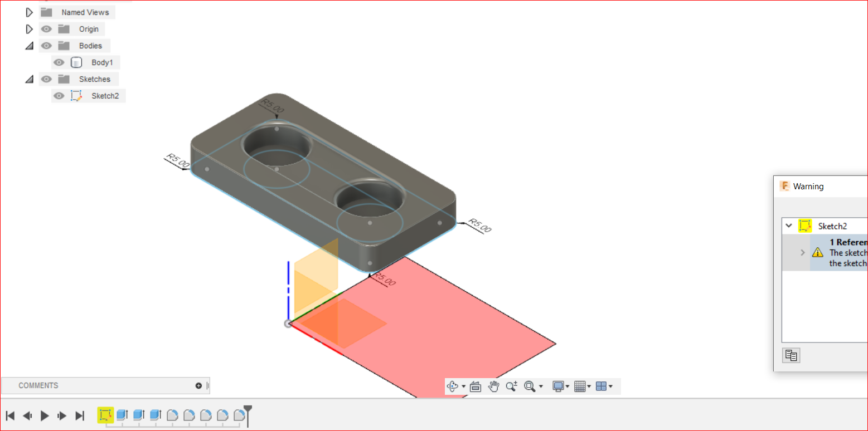
Task: Hide Sketch2 with its visibility eye
Action: pos(59,95)
